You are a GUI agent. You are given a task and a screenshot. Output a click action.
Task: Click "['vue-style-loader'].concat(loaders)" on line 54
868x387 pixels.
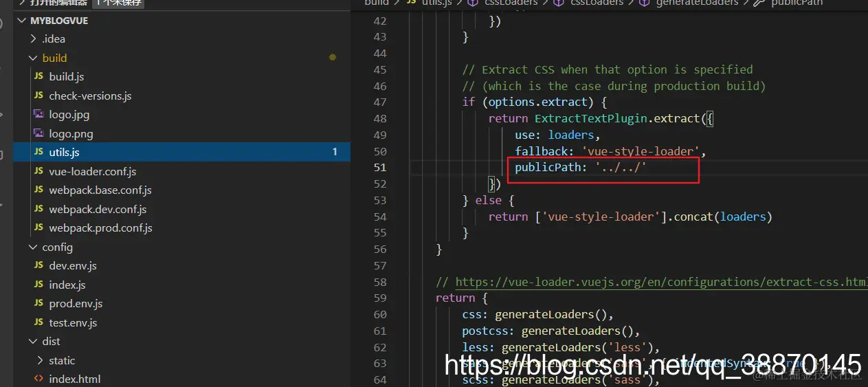654,217
